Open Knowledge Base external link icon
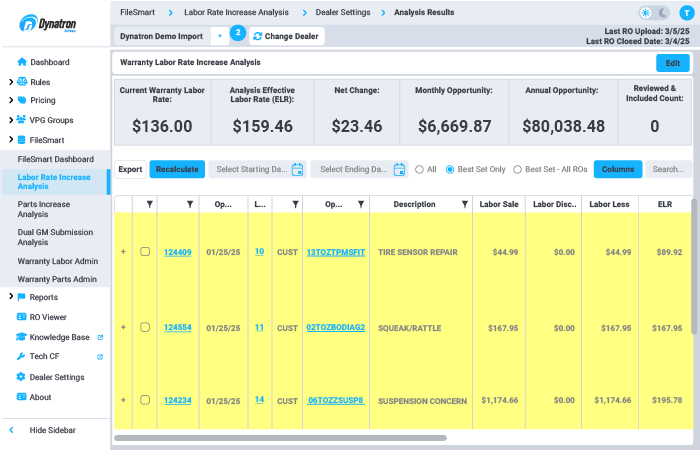The height and width of the screenshot is (450, 700). (100, 337)
